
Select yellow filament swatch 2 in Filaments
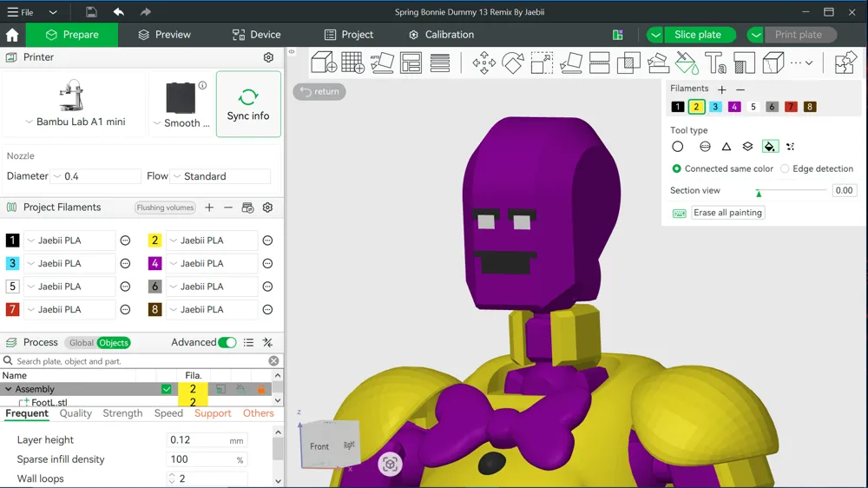pos(696,107)
